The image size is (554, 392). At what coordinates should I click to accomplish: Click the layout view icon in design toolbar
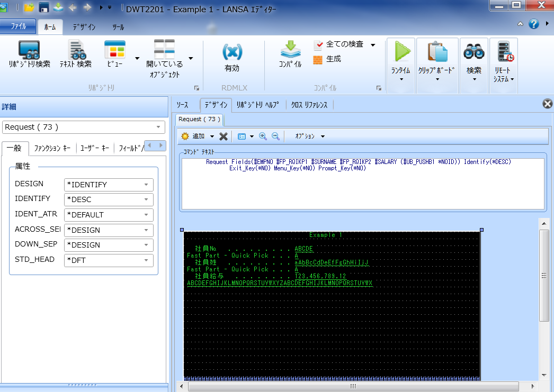point(242,136)
